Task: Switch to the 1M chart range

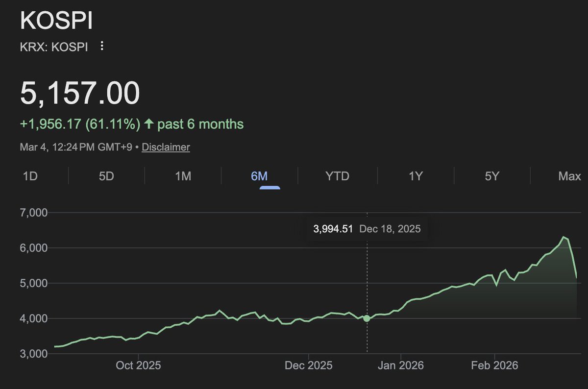Action: pyautogui.click(x=183, y=176)
